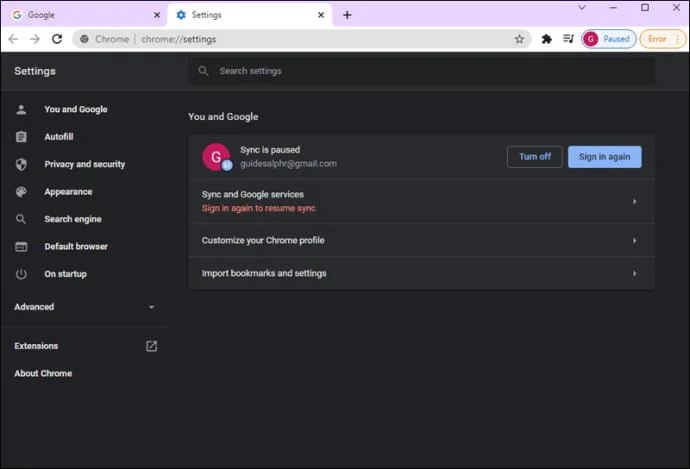Go back using the browser back arrow
This screenshot has width=690, height=469.
point(13,39)
